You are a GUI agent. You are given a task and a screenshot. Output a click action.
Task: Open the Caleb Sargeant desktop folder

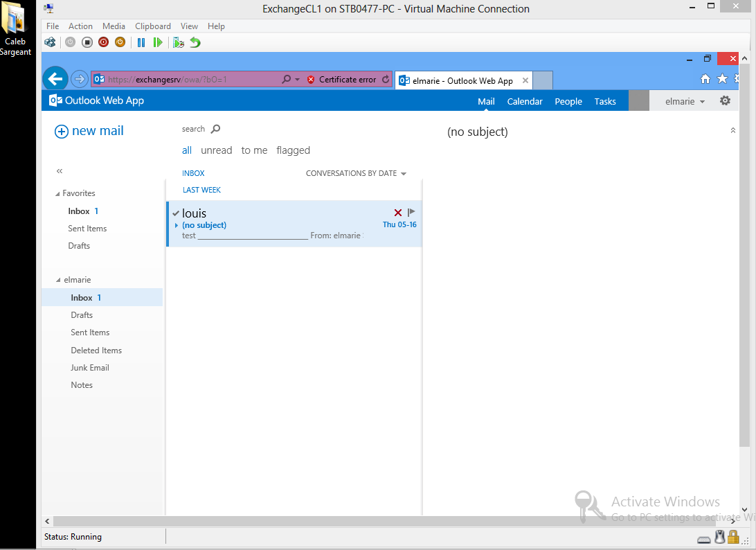(15, 29)
